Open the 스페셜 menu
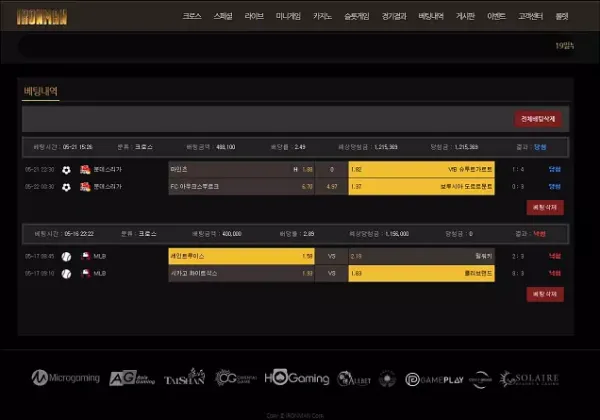The image size is (600, 420). (x=223, y=16)
